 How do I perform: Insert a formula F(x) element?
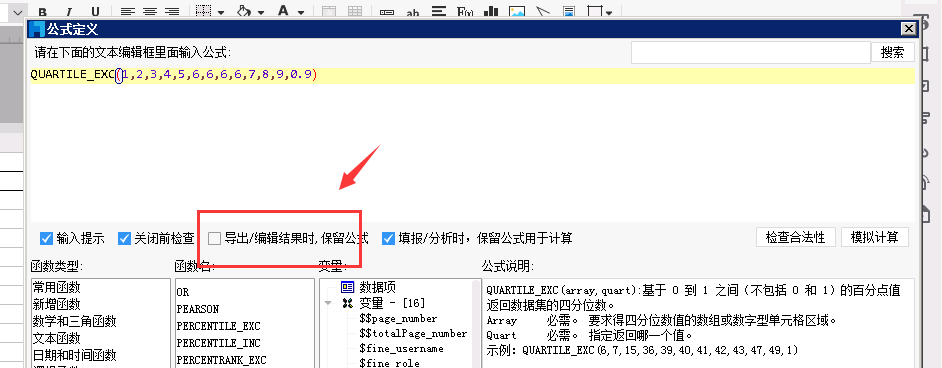[465, 11]
